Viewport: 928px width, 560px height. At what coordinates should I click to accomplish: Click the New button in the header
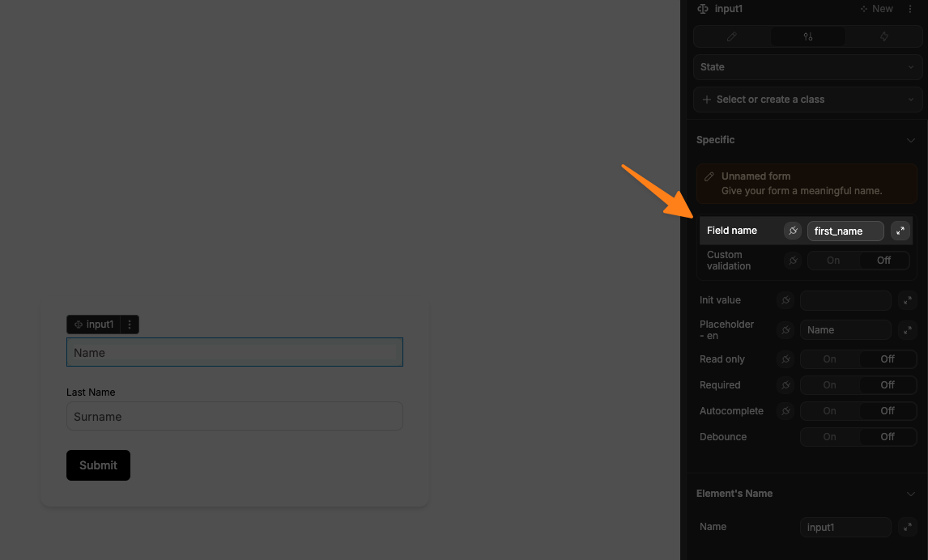[x=876, y=9]
